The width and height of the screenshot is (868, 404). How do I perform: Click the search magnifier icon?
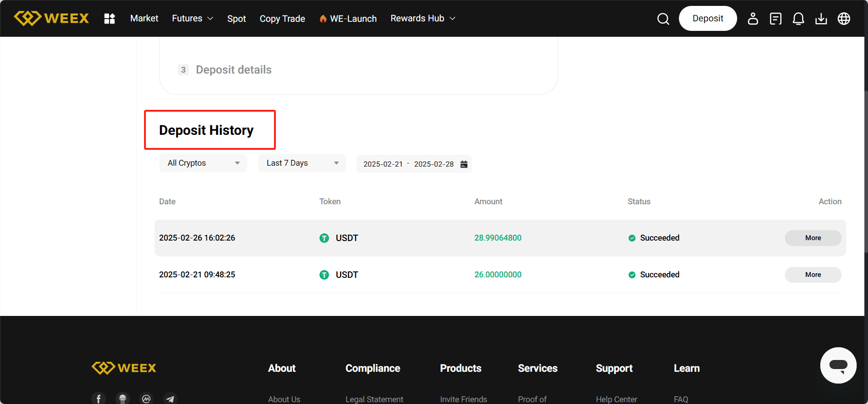[663, 19]
